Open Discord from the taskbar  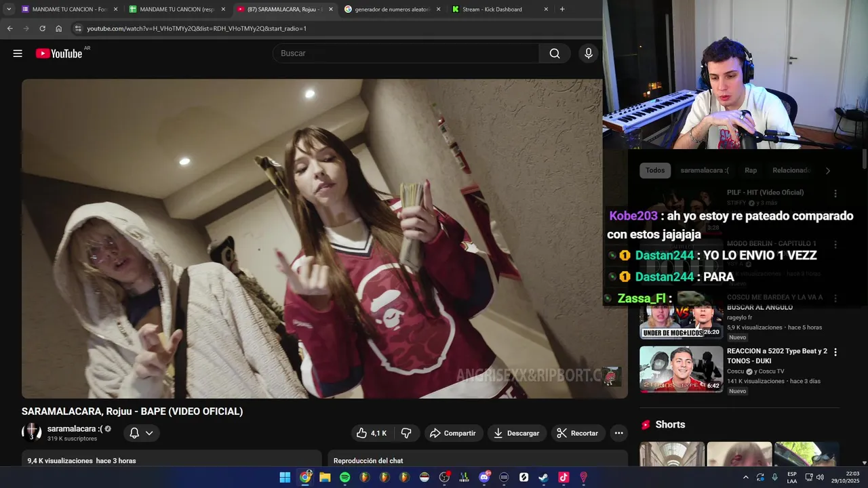(x=484, y=477)
